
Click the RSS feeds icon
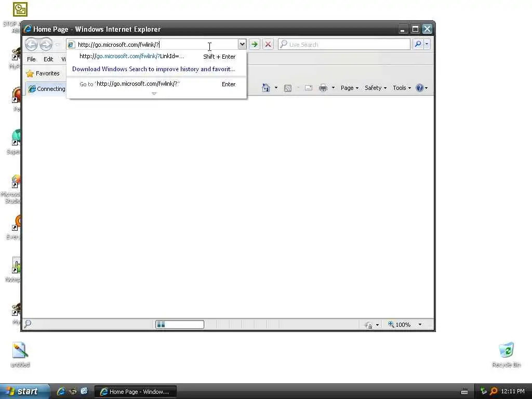[x=288, y=88]
